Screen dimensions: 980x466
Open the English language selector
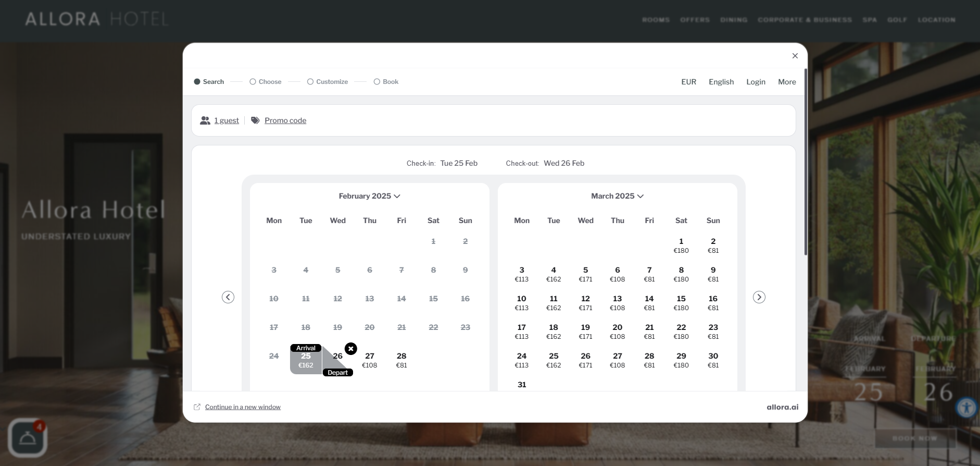(721, 82)
